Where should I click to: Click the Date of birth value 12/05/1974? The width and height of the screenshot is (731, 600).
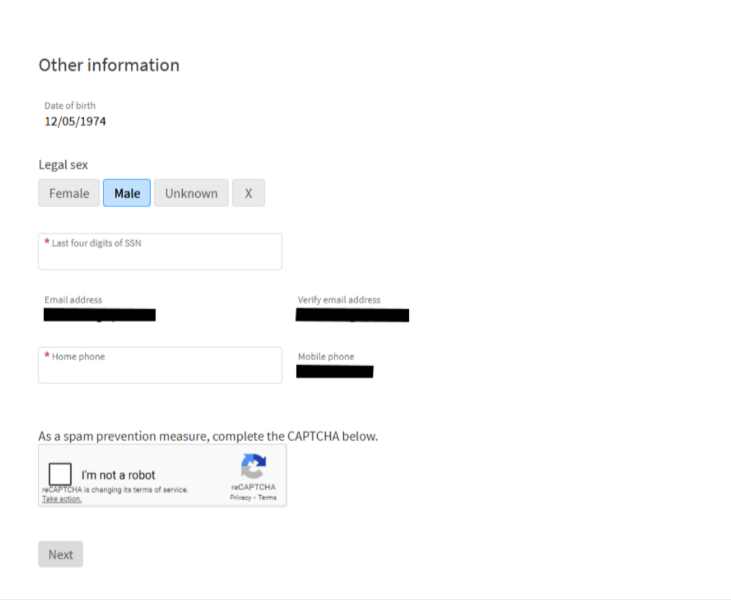tap(75, 122)
